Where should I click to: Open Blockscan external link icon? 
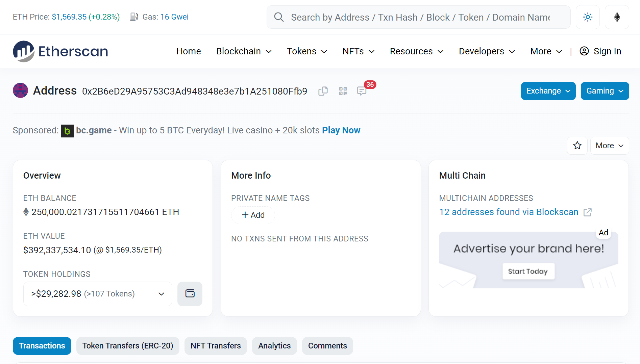point(588,212)
